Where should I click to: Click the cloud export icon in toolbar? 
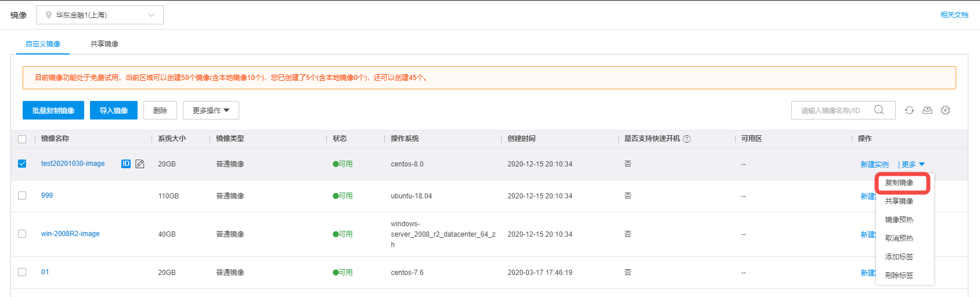927,110
